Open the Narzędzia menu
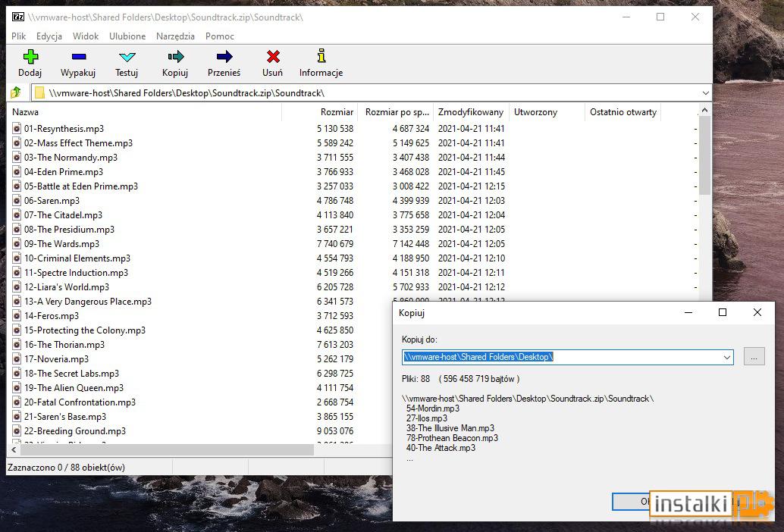 click(x=175, y=36)
